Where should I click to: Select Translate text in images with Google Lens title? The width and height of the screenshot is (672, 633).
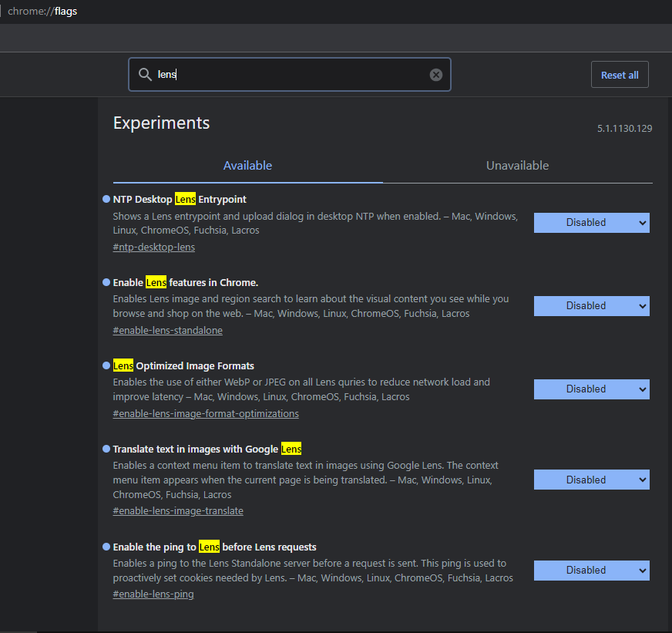pos(207,449)
